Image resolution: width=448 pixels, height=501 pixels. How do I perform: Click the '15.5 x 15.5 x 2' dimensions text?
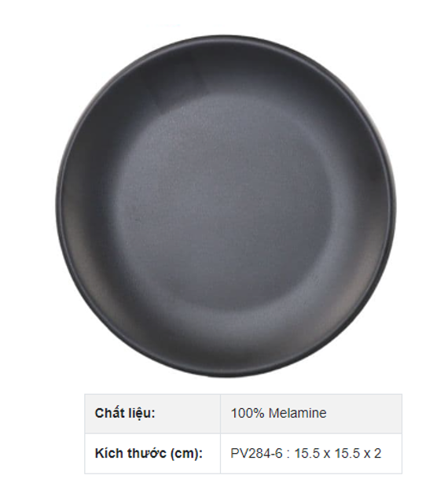(337, 453)
